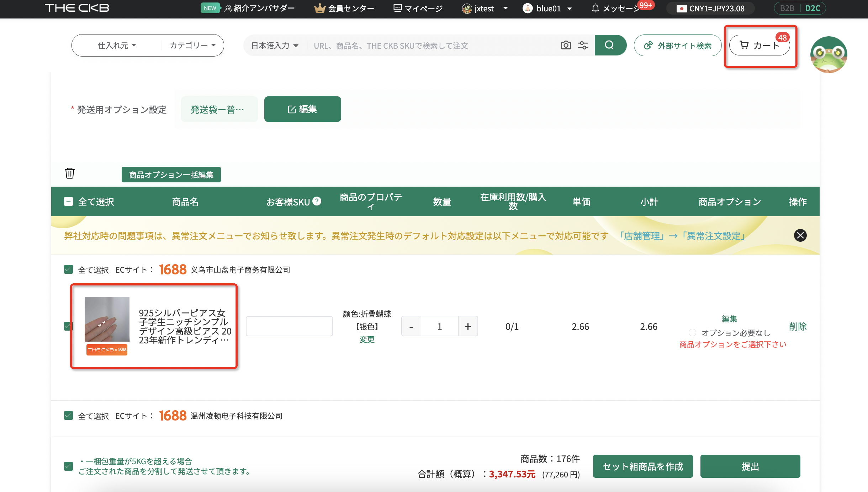Open 外部サイト検索
The height and width of the screenshot is (492, 868).
678,45
